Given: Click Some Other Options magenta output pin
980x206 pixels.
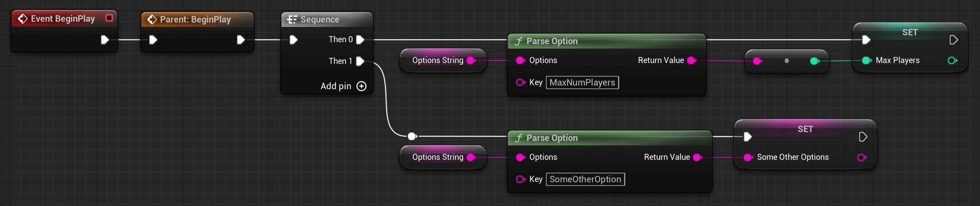Looking at the screenshot, I should click(862, 157).
